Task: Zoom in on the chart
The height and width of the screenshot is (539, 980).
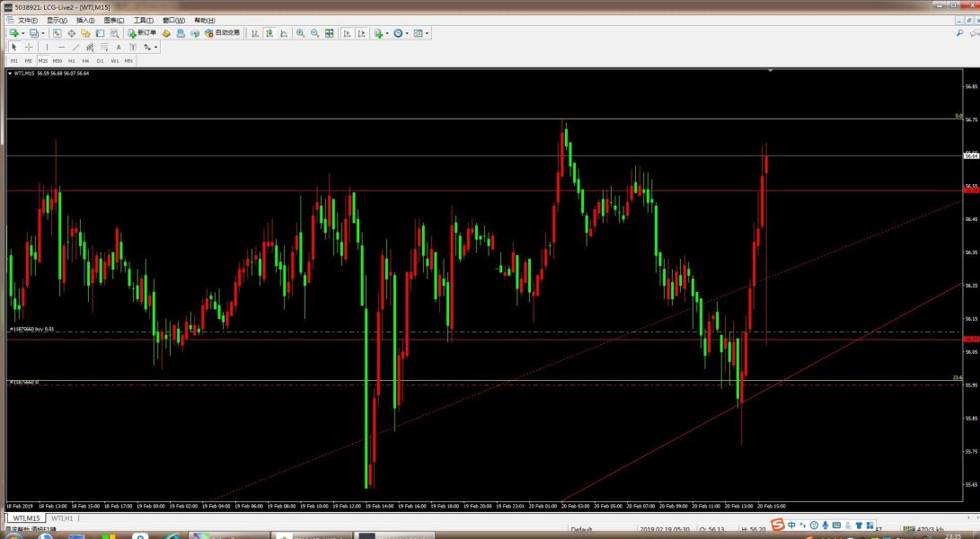Action: point(300,33)
